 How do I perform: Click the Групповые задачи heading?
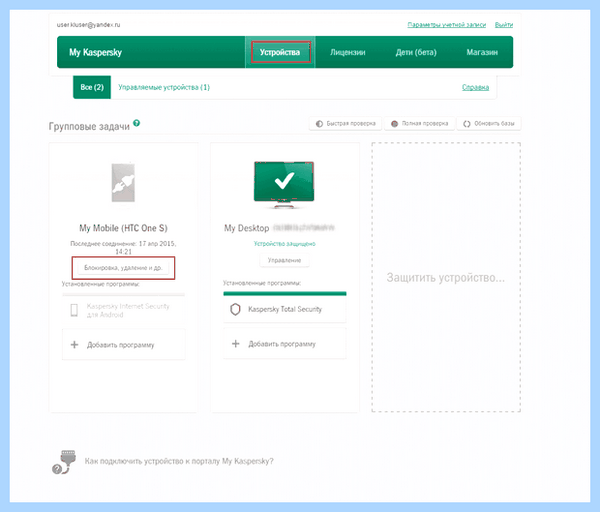(89, 126)
